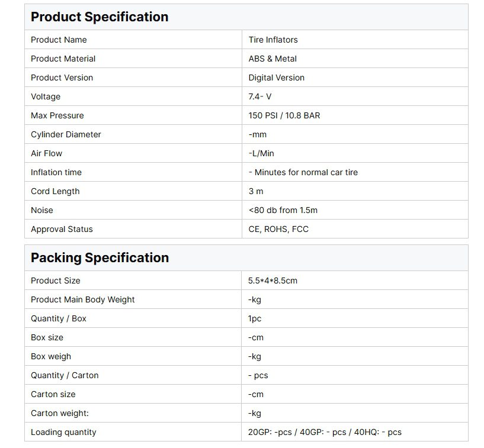Select the 150 PSI / 10.8 BAR value
Screen dimensions: 484x448
284,115
